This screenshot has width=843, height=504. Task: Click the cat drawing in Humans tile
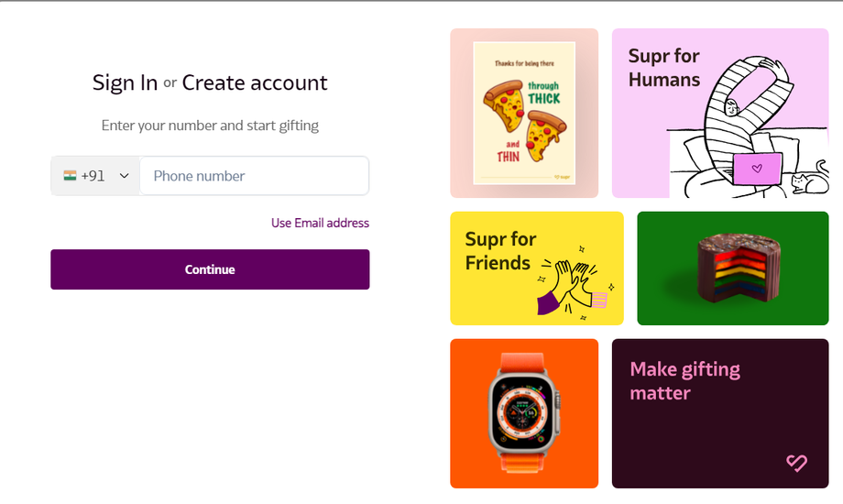[x=809, y=182]
